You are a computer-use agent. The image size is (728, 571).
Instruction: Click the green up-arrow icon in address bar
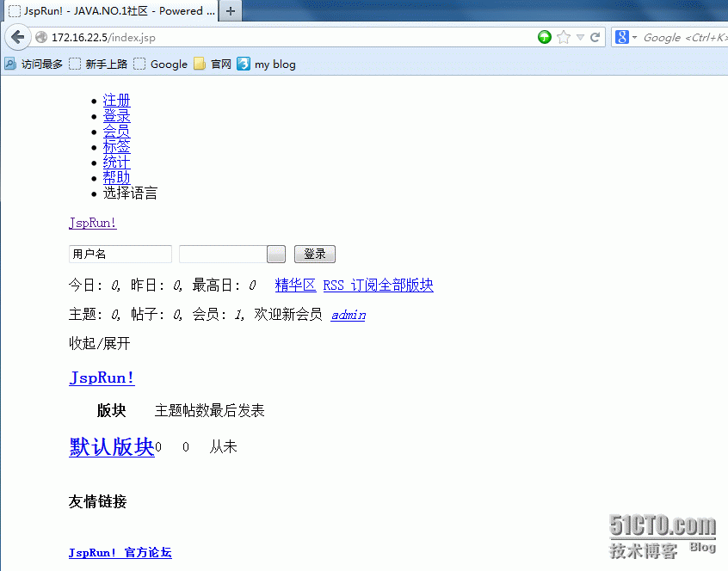click(x=545, y=37)
